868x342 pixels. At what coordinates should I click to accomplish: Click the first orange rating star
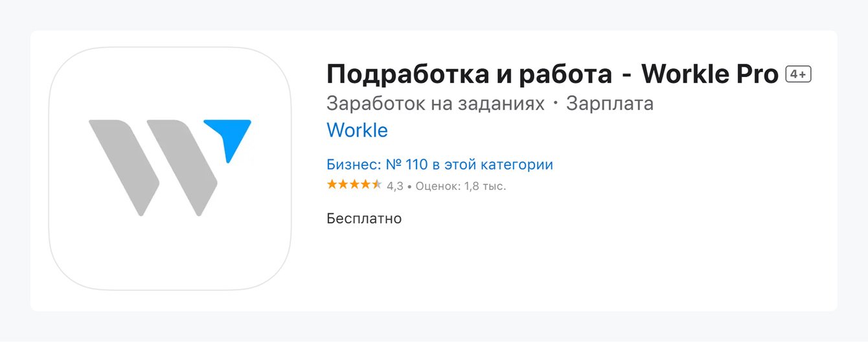tap(332, 185)
